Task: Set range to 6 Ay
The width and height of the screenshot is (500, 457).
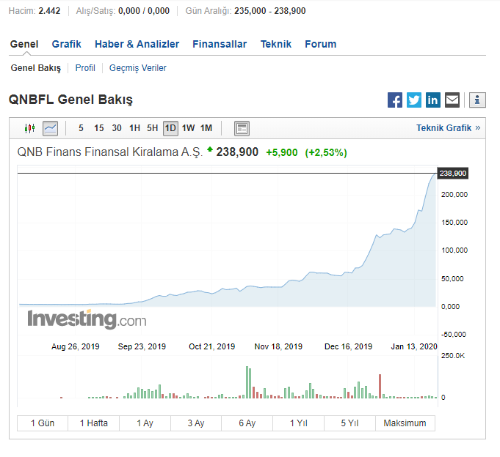Action: (247, 423)
